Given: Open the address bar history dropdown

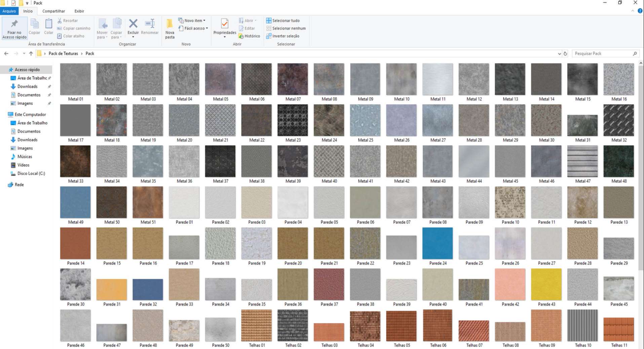Looking at the screenshot, I should click(560, 53).
